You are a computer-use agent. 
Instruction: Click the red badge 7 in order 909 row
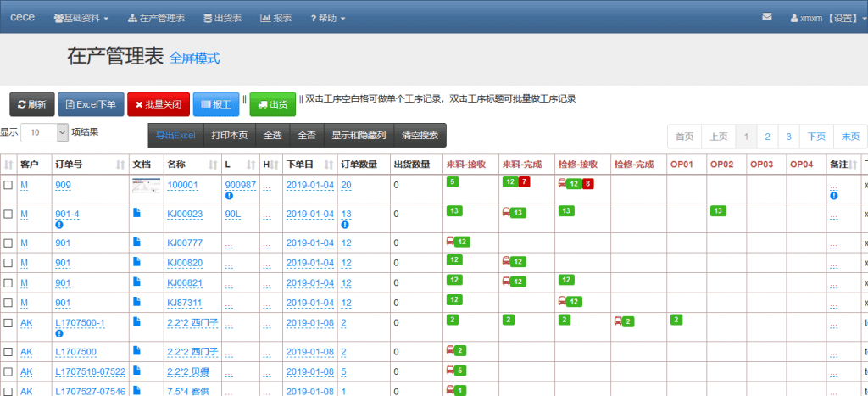(x=524, y=182)
